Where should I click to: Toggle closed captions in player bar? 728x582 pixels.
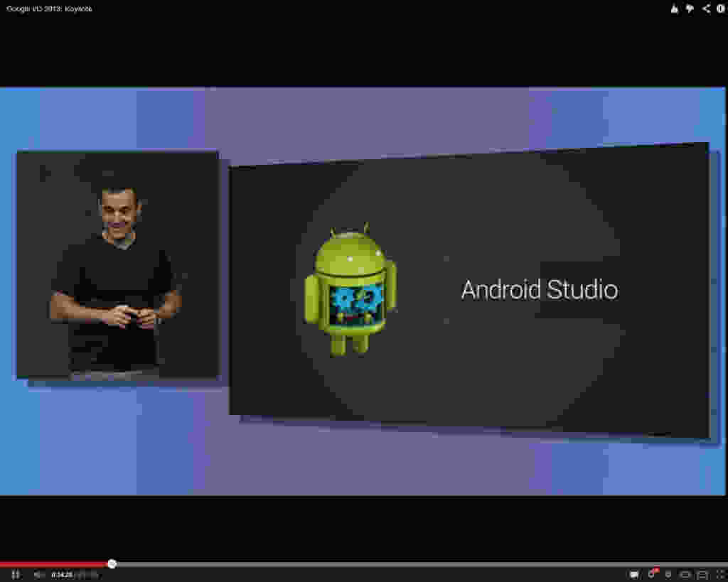(x=634, y=575)
